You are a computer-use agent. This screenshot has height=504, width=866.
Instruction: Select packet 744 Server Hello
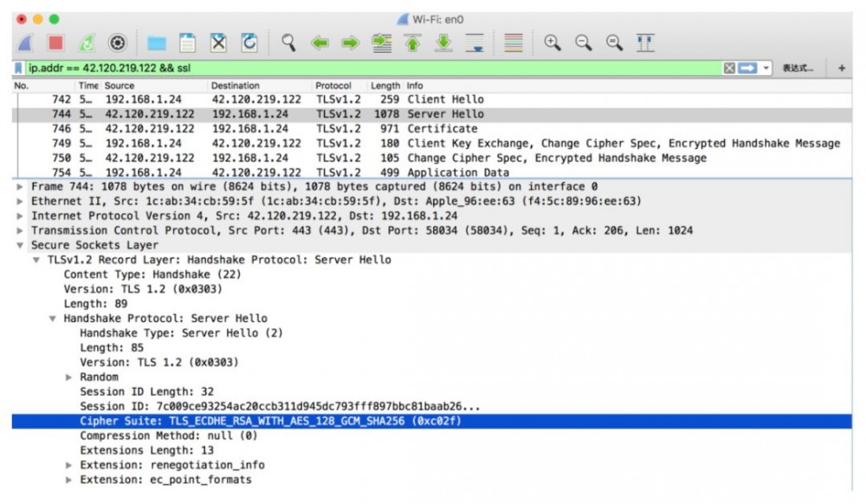tap(432, 113)
